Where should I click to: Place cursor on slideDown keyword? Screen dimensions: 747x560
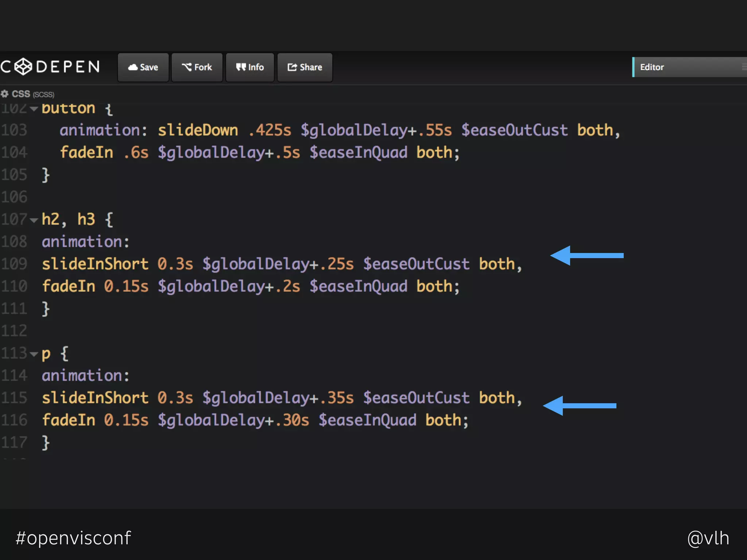pos(198,130)
